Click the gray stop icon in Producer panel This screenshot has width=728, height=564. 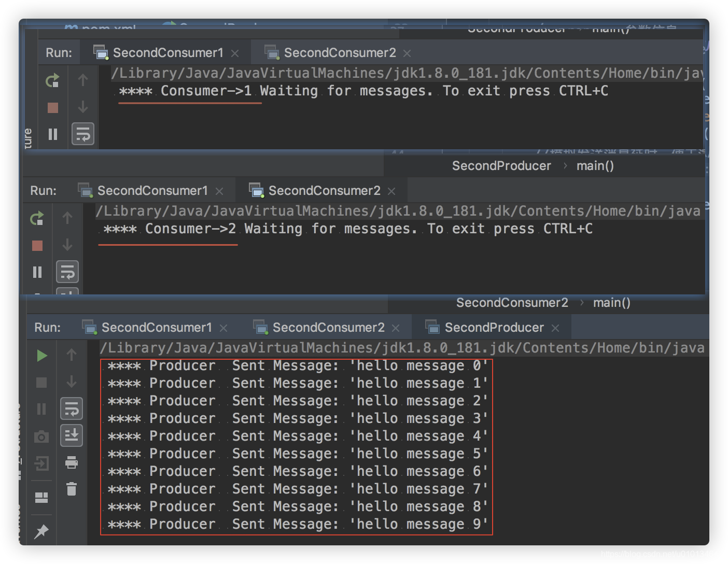click(41, 383)
